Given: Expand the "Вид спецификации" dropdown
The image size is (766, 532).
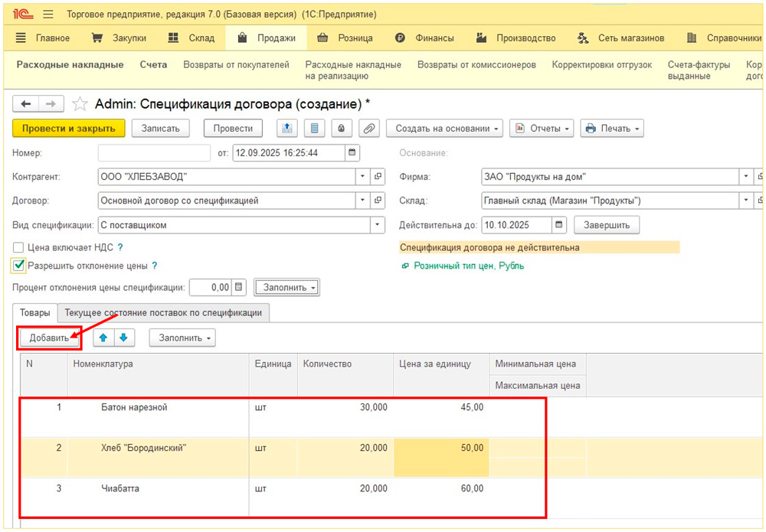Looking at the screenshot, I should coord(377,225).
